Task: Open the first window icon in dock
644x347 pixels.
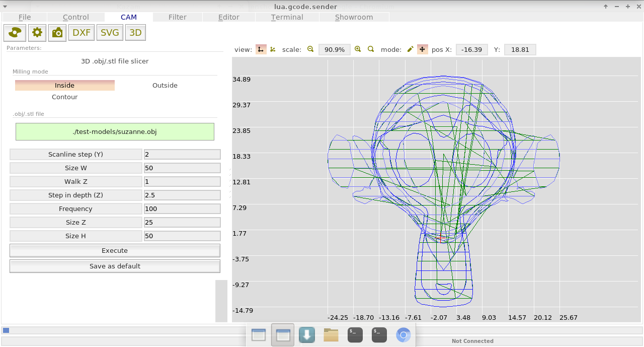Action: (259, 335)
